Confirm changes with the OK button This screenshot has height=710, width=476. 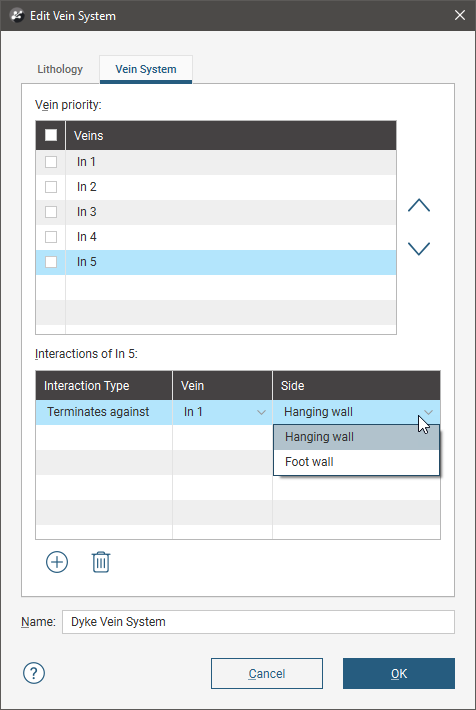pyautogui.click(x=399, y=673)
